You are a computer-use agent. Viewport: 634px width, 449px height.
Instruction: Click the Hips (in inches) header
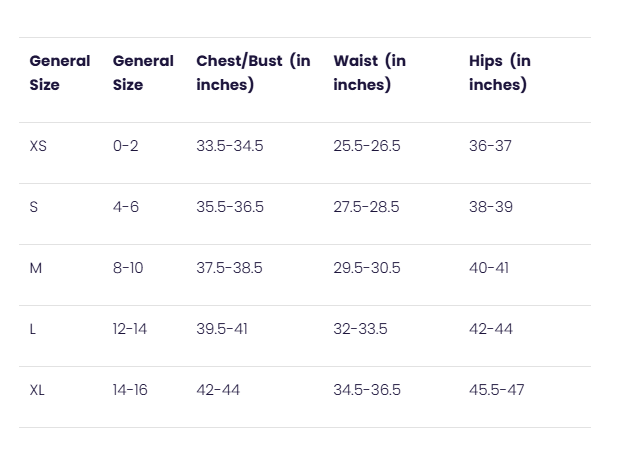[x=500, y=73]
